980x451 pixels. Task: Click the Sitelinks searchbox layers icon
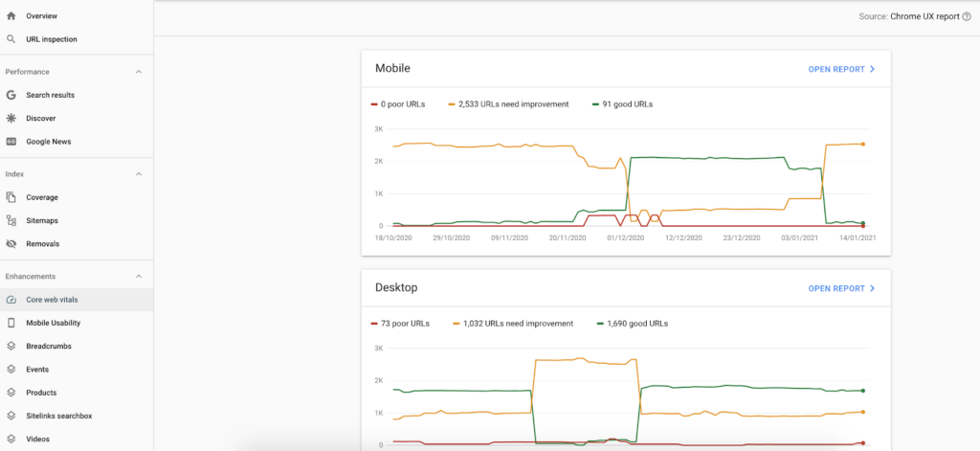11,416
